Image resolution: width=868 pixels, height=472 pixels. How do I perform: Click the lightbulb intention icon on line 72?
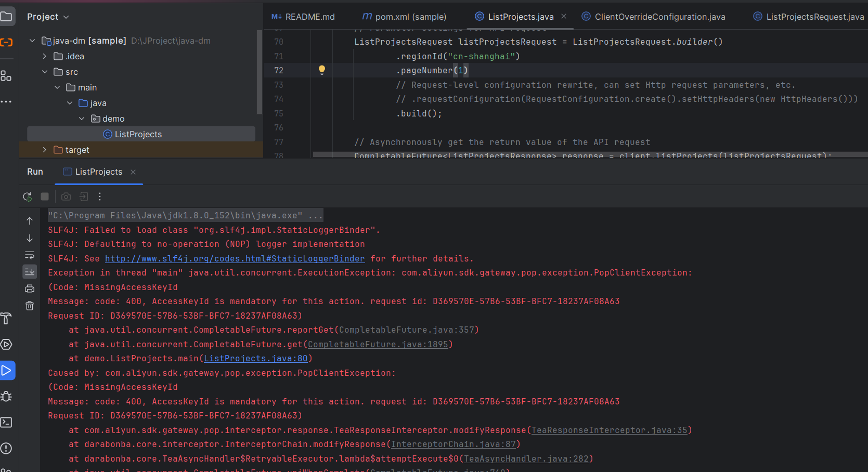(322, 70)
